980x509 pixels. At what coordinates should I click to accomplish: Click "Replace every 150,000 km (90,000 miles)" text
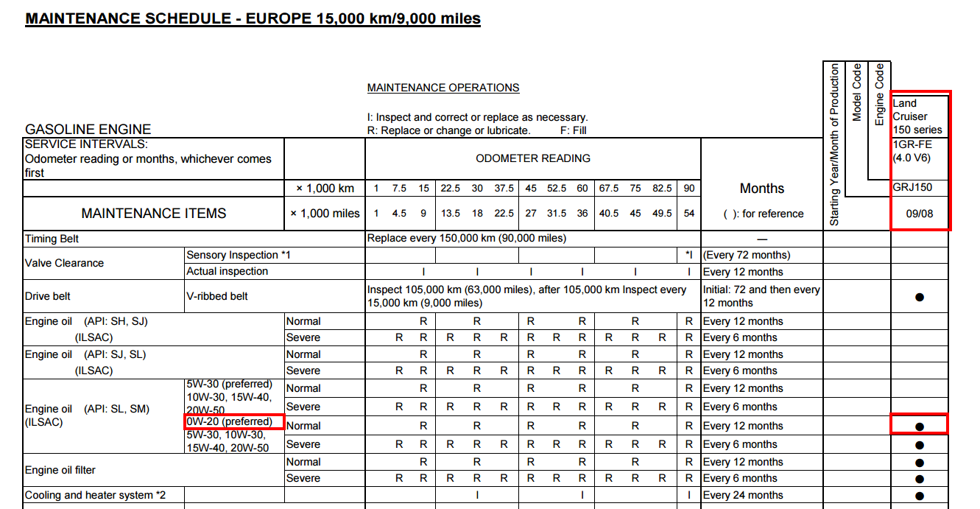[x=467, y=239]
